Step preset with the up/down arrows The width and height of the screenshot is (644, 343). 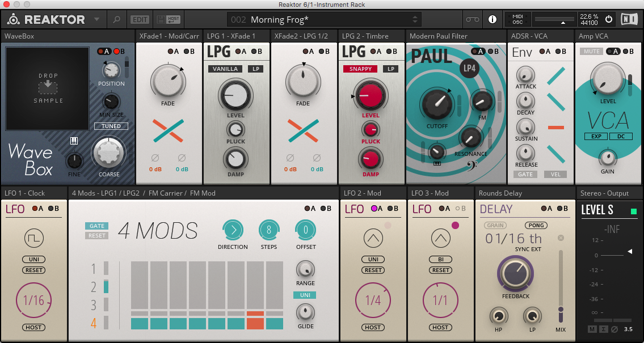pos(415,19)
